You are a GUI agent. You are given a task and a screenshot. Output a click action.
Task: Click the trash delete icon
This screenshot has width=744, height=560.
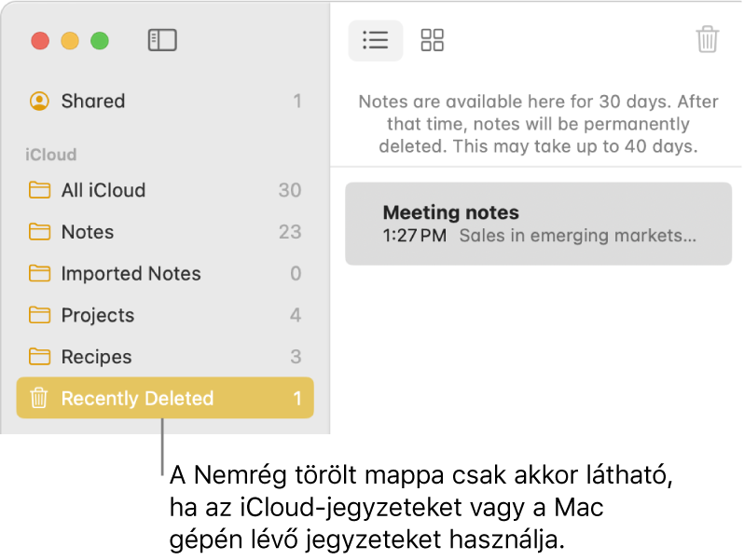(708, 40)
